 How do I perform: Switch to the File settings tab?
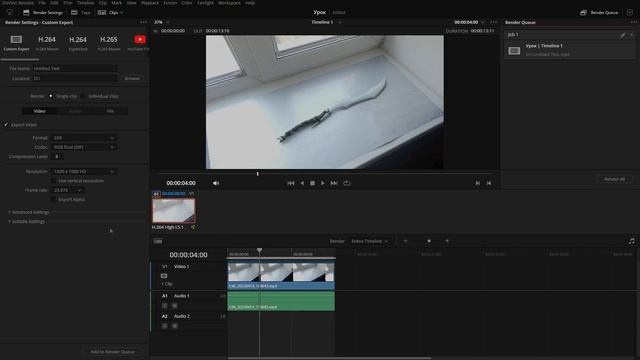click(110, 111)
